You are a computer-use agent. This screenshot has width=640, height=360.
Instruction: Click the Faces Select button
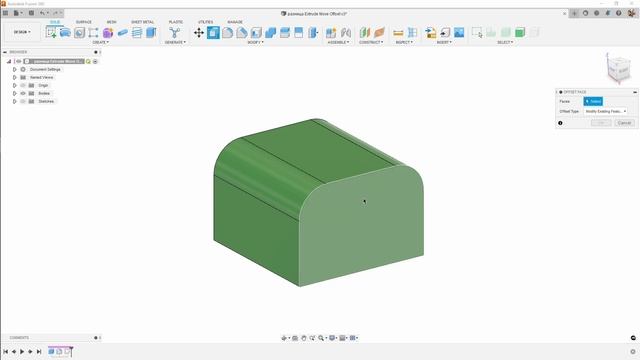[x=593, y=101]
